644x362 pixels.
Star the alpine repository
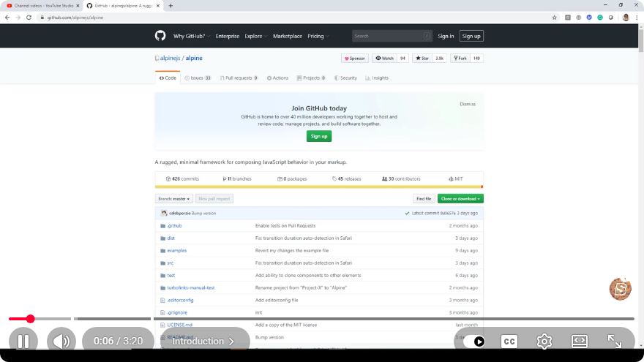coord(422,59)
